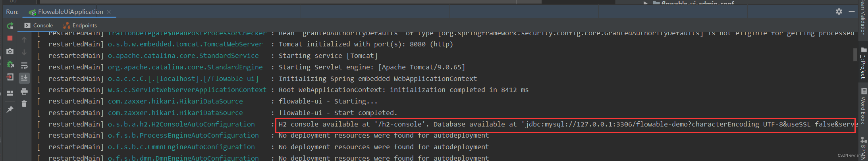This screenshot has width=868, height=161.
Task: Toggle soft-wrap in the console
Action: [24, 65]
